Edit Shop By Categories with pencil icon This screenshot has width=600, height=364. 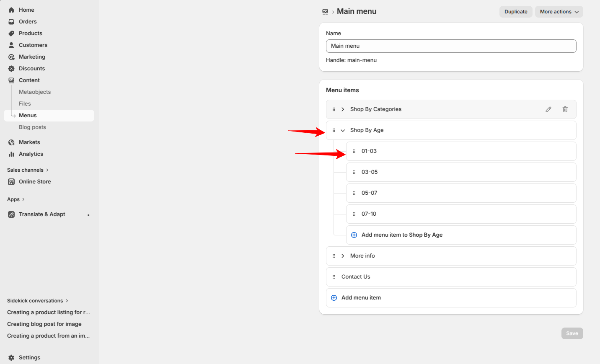(548, 109)
